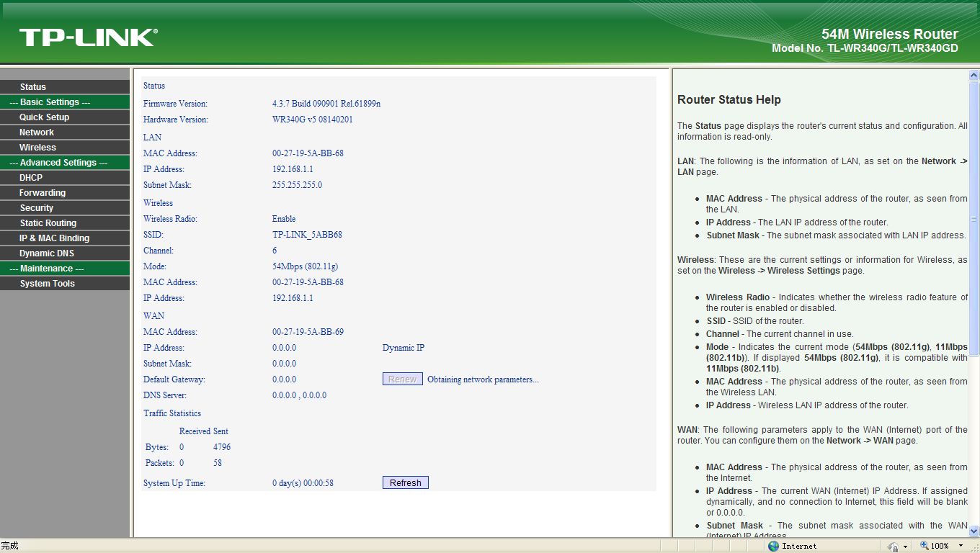Click the Firmware Version label
The width and height of the screenshot is (980, 553).
tap(175, 104)
